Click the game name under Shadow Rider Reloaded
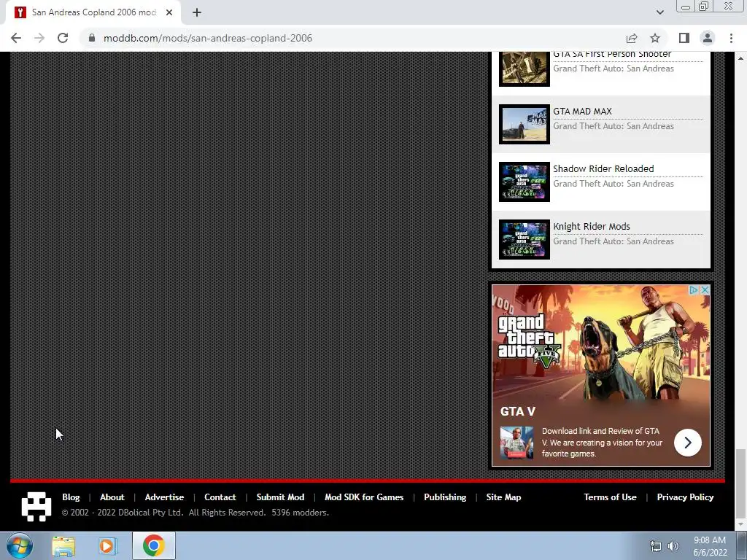747x560 pixels. coord(613,184)
